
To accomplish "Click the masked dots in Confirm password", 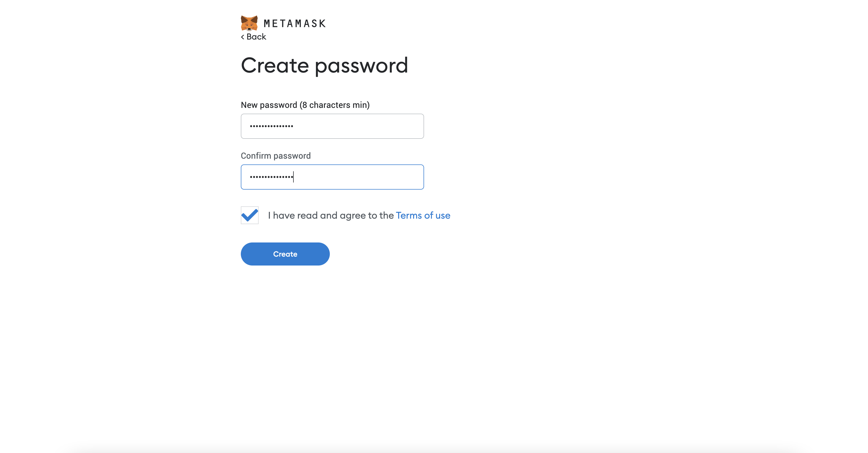I will pyautogui.click(x=271, y=177).
